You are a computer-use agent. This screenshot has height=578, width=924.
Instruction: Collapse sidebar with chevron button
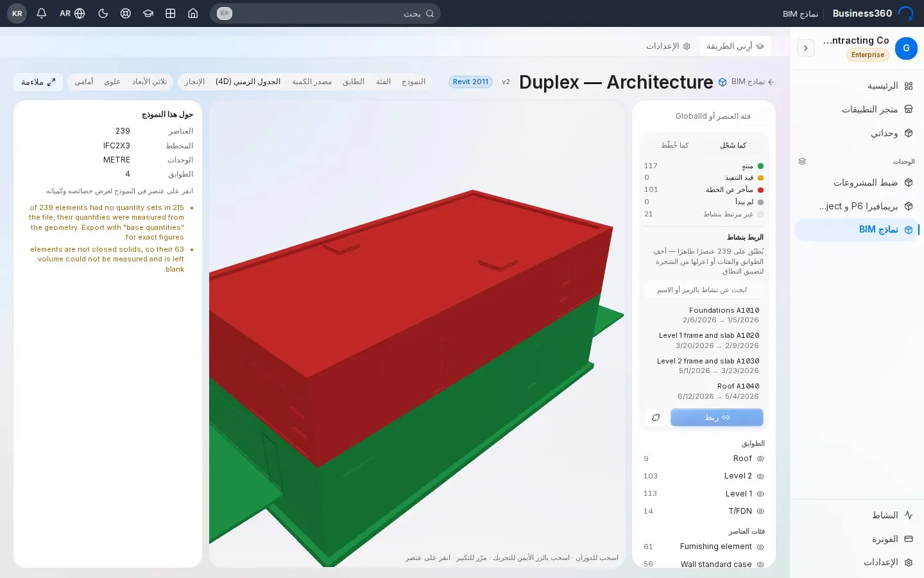(x=806, y=48)
